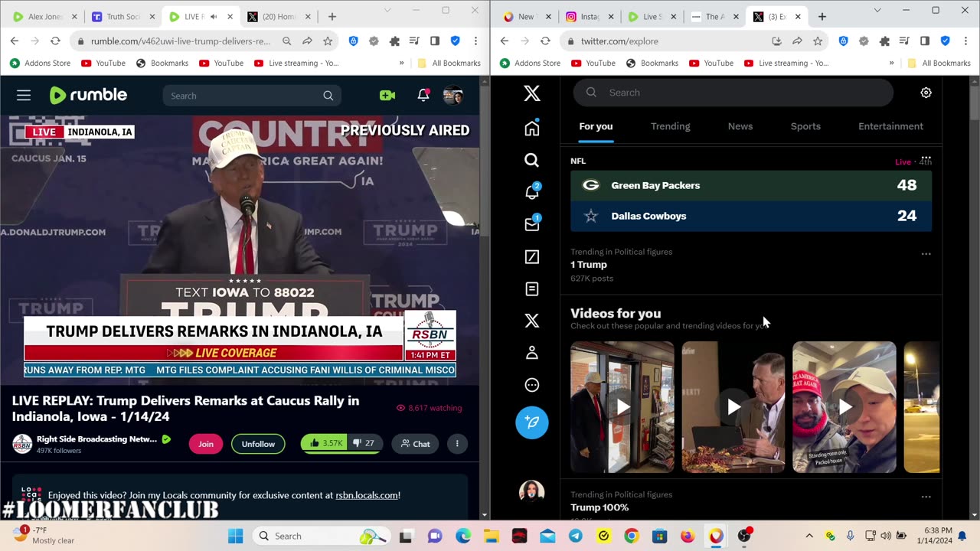
Task: Open the Rumble Chat button
Action: tap(416, 444)
